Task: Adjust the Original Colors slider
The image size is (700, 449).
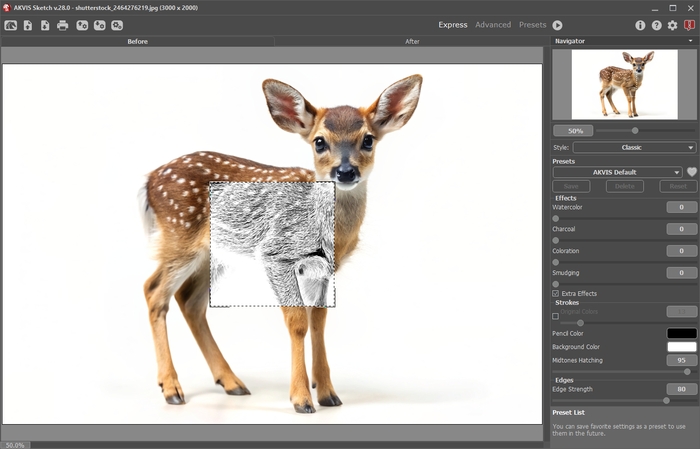Action: tap(580, 323)
